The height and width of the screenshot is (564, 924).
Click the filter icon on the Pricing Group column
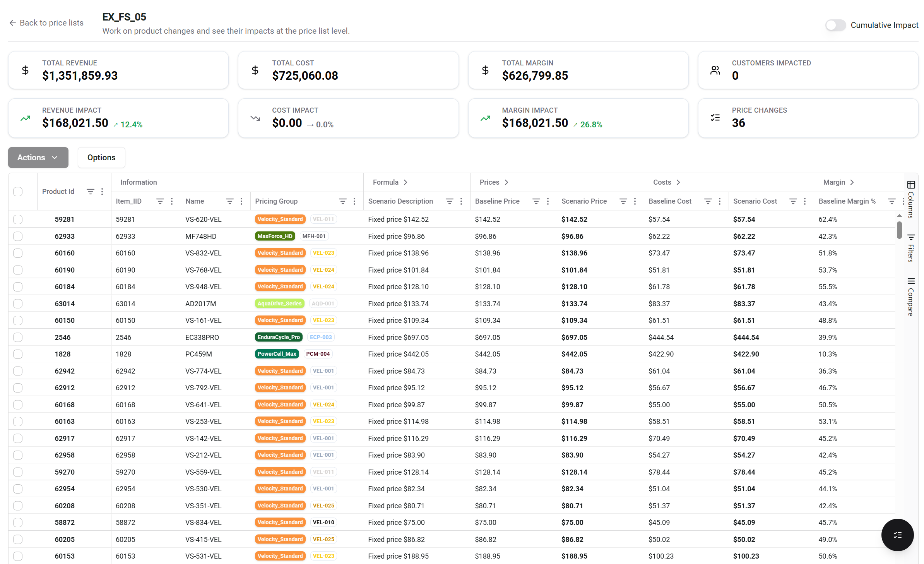[x=342, y=201]
